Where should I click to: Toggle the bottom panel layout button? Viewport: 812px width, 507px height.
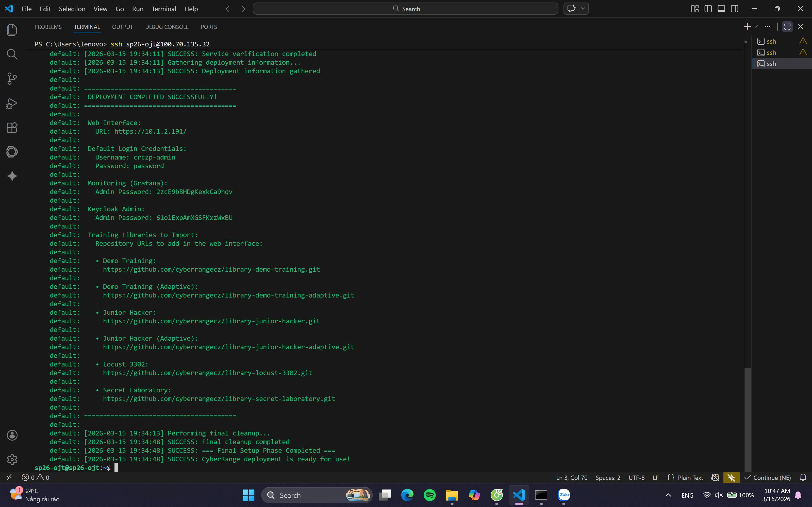(721, 9)
